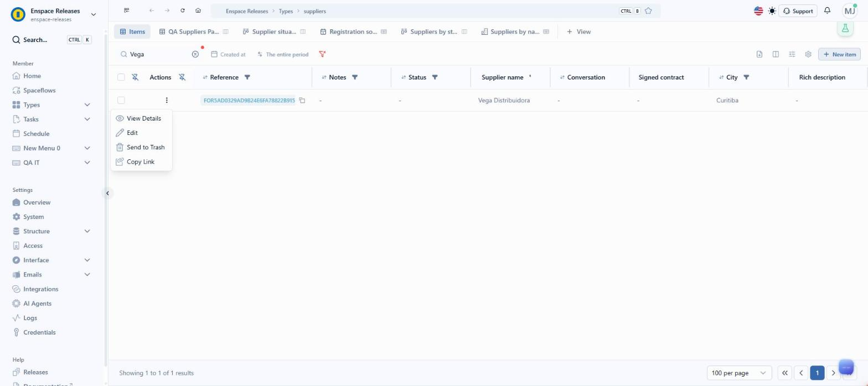This screenshot has width=868, height=386.
Task: Choose Edit from context menu
Action: click(141, 133)
